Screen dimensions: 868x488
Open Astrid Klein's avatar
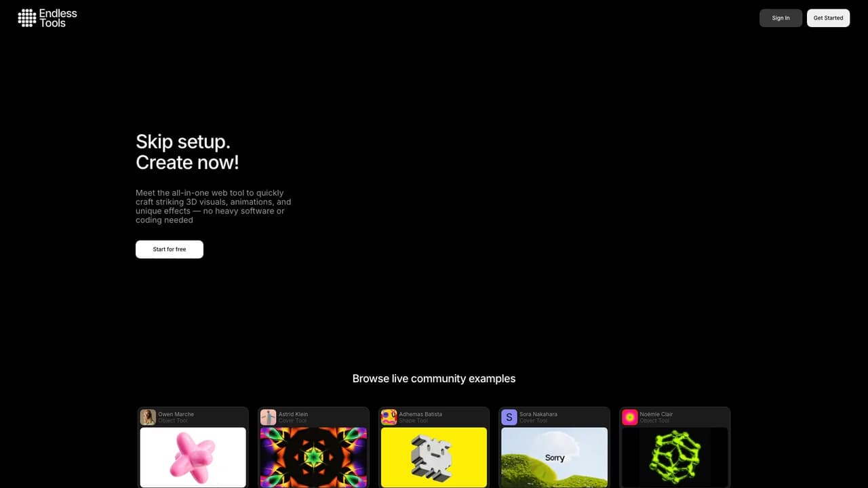coord(269,417)
